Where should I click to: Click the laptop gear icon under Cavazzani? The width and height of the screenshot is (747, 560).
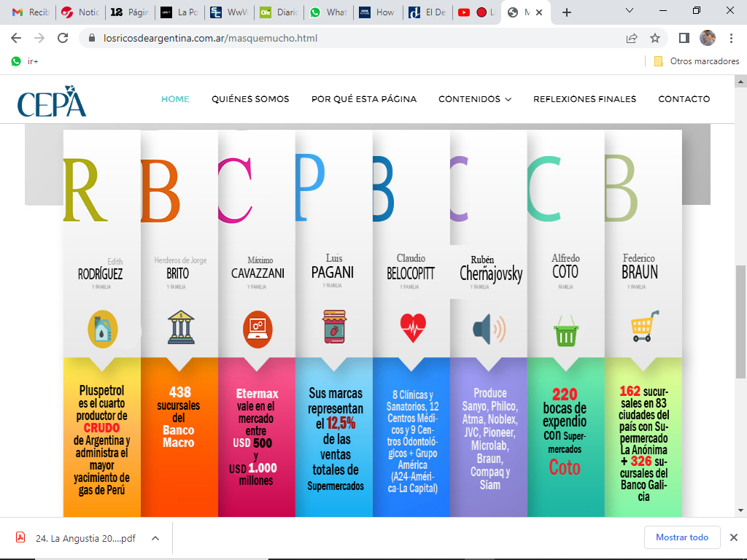[x=257, y=328]
